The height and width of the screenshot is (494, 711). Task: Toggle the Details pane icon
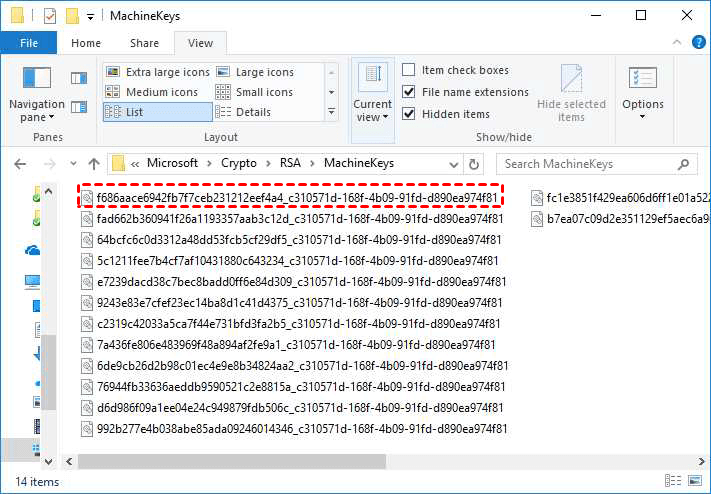79,107
